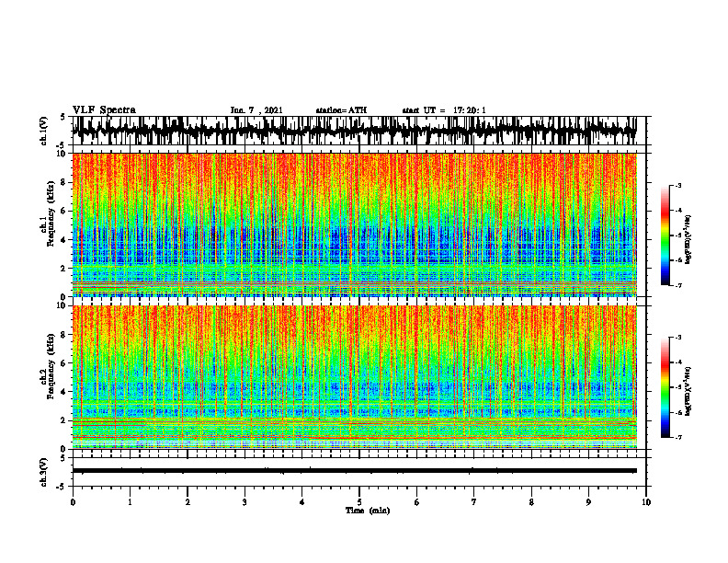
Task: Click inside the ch.1 spectrogram plot
Action: pyautogui.click(x=354, y=224)
